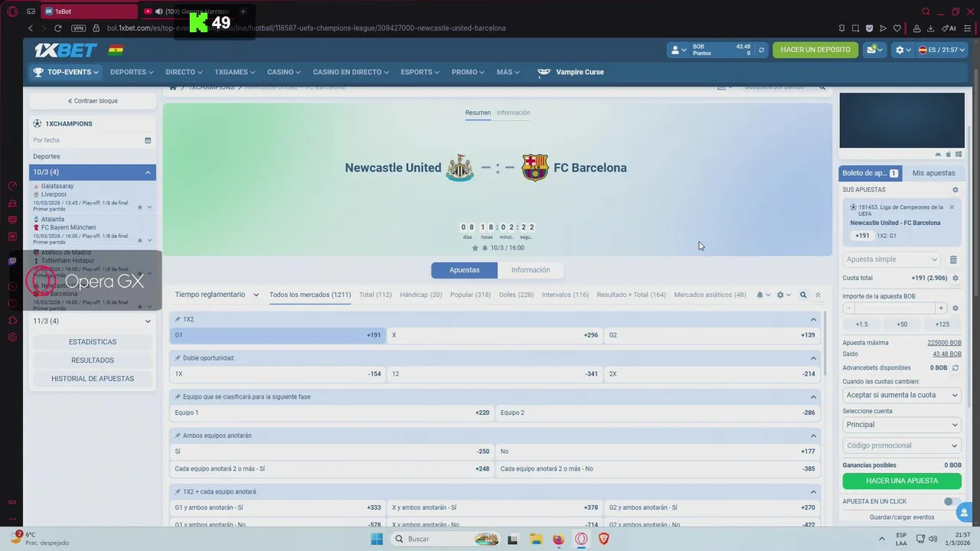Open the ESPORTS menu

(x=420, y=72)
